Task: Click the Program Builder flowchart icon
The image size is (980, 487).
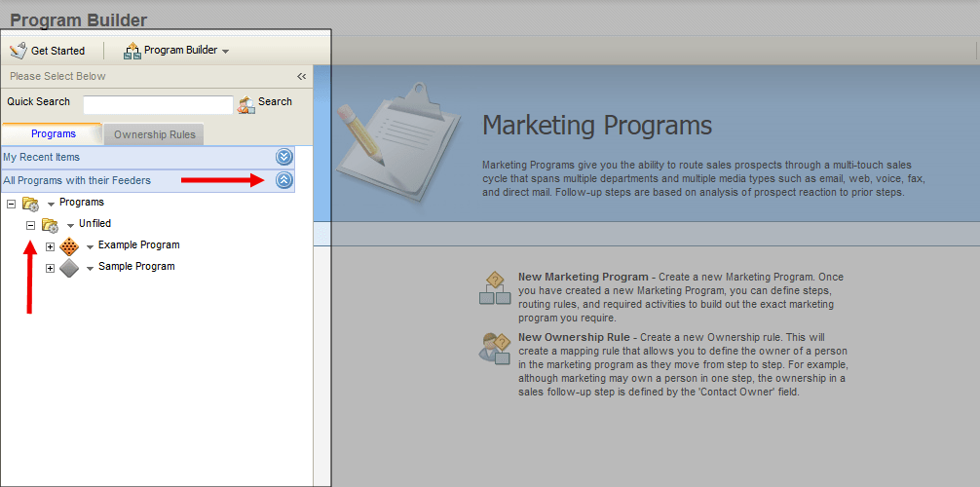Action: 132,51
